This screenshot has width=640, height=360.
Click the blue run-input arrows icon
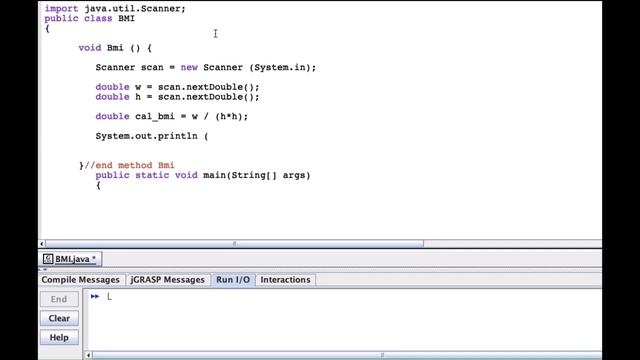(95, 296)
